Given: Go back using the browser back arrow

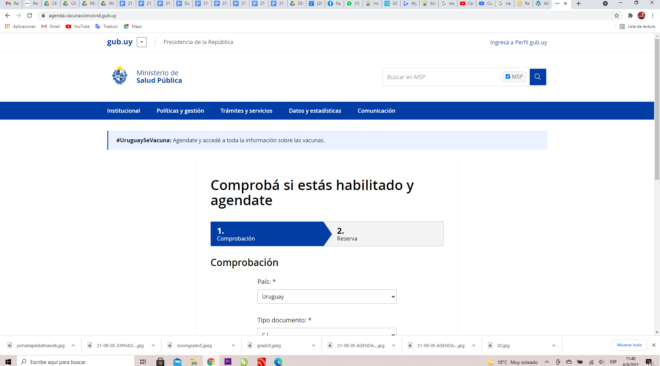Looking at the screenshot, I should point(8,16).
